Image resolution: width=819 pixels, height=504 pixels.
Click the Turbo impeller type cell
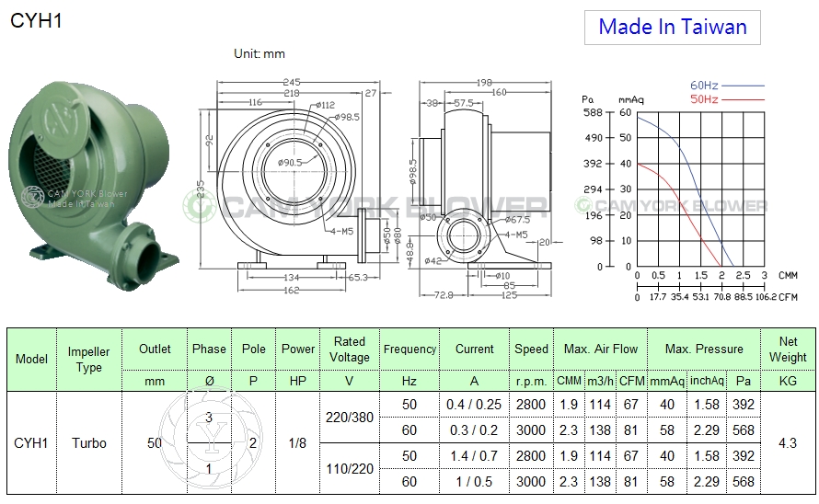(x=88, y=443)
